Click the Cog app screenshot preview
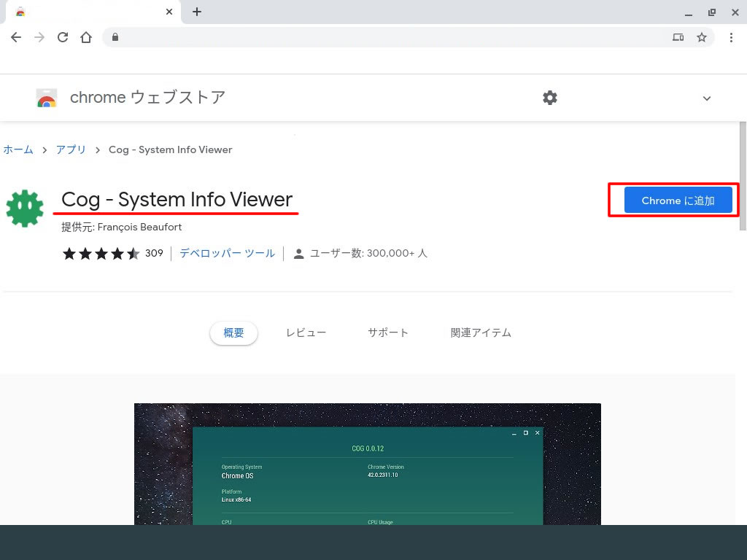Screen dimensions: 747x560 [x=368, y=464]
